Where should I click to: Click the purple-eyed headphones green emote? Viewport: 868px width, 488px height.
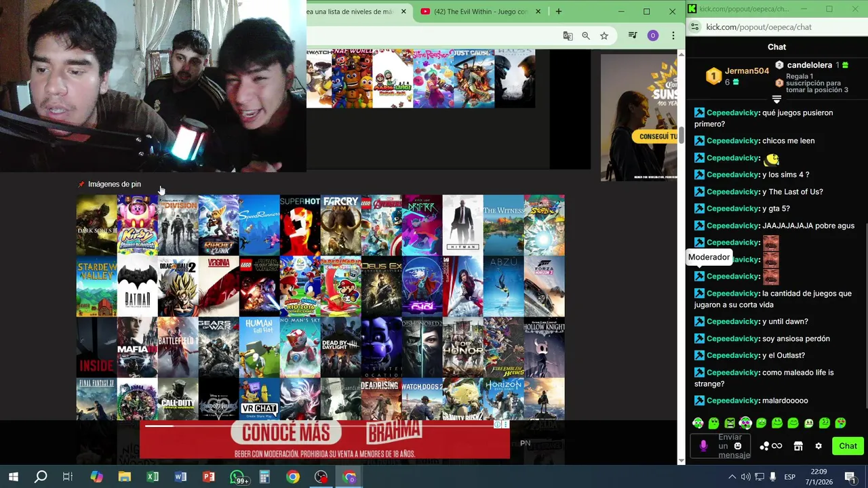pos(745,423)
